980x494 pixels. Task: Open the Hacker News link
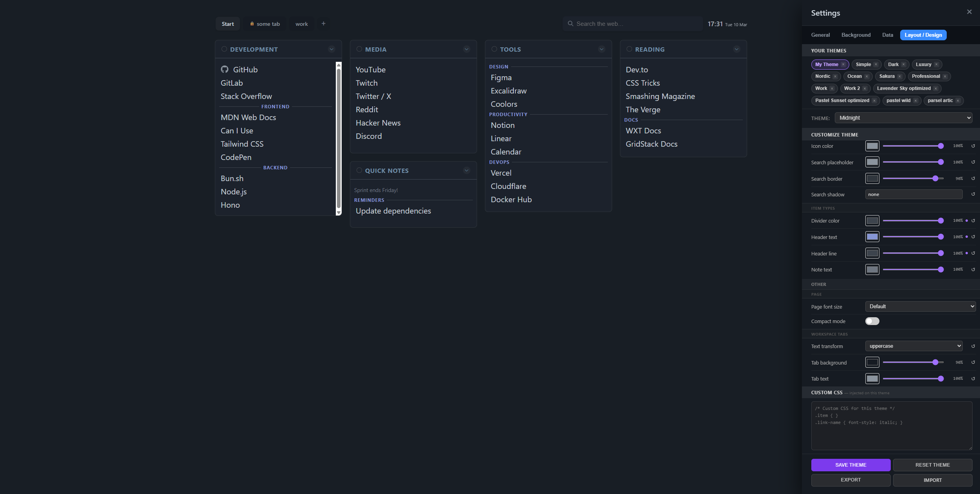click(x=378, y=122)
